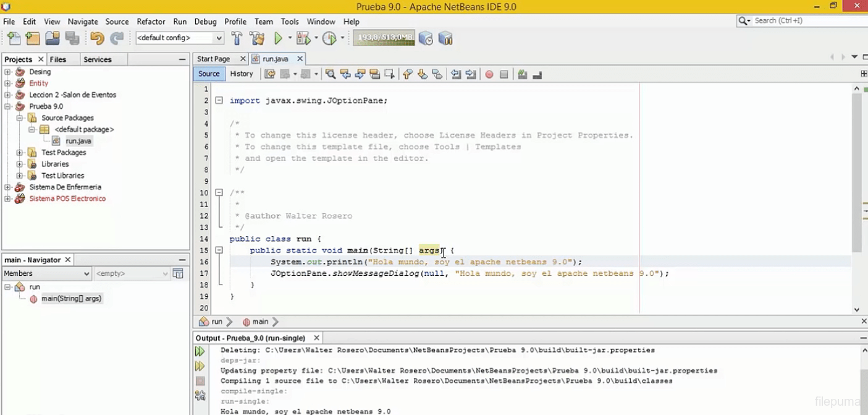Click the Undo arrow icon
The height and width of the screenshot is (415, 868).
97,38
